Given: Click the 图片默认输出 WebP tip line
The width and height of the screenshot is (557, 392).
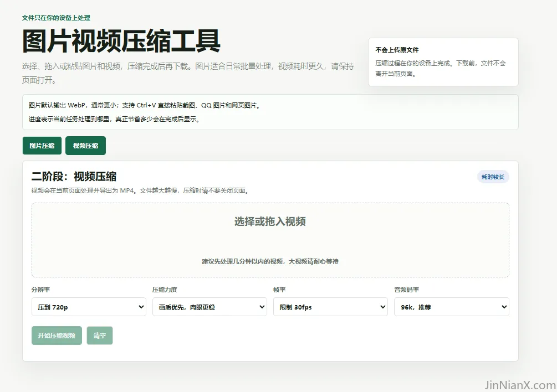Looking at the screenshot, I should tap(144, 105).
